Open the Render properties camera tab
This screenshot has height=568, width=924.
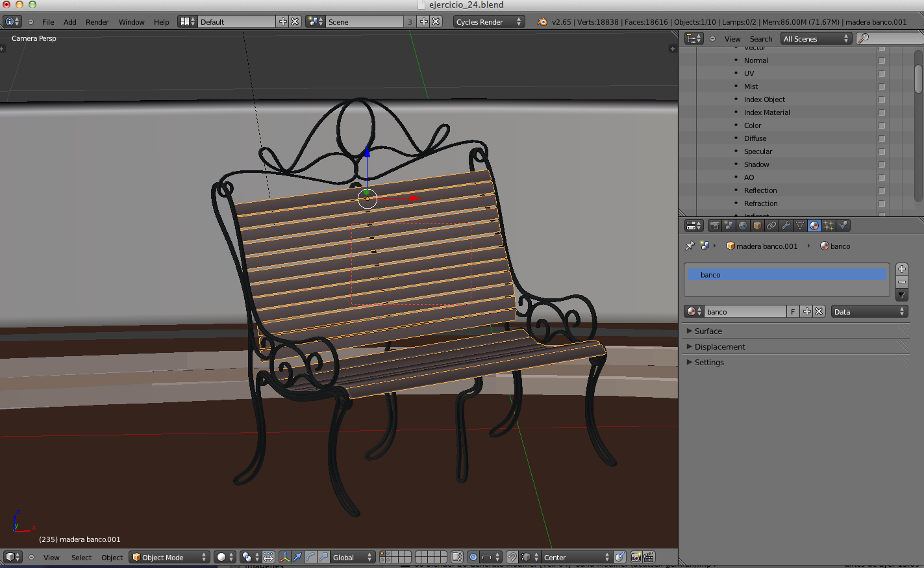pyautogui.click(x=714, y=226)
